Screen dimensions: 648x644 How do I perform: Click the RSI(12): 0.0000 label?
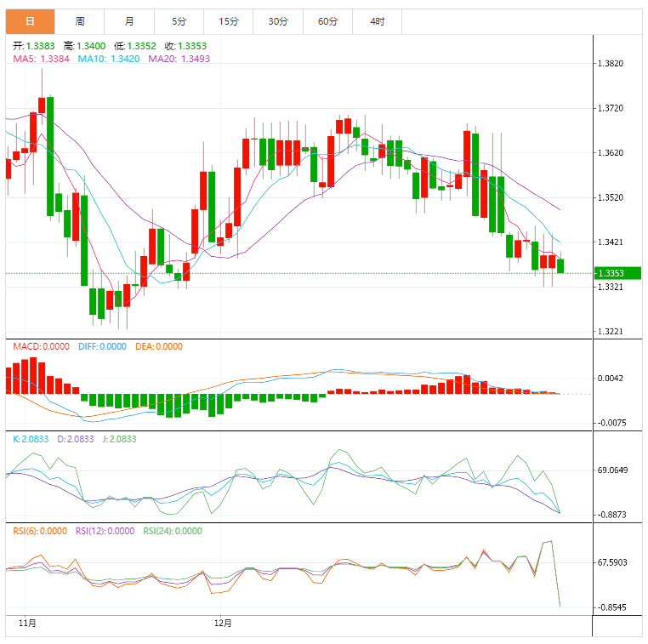tap(105, 531)
